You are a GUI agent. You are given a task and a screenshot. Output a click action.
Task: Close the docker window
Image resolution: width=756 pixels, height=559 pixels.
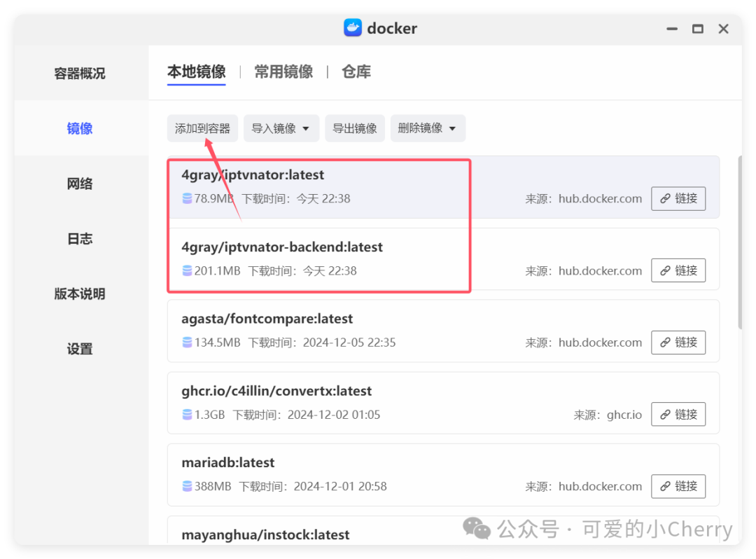tap(723, 29)
